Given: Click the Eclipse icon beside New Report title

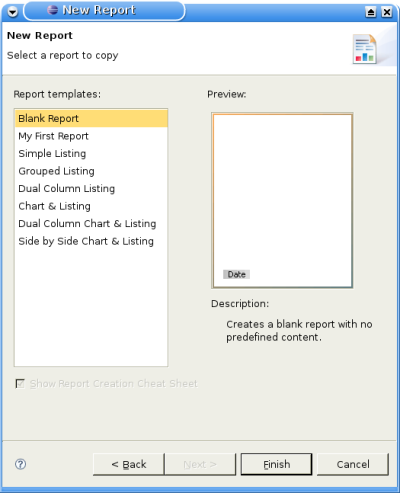Looking at the screenshot, I should click(52, 10).
